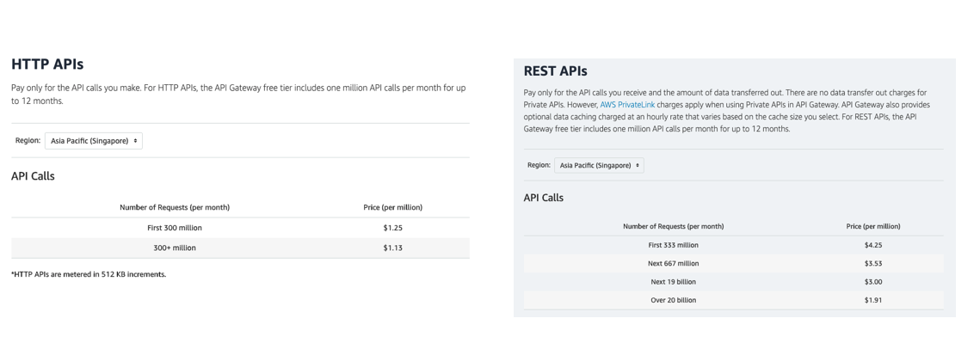Click the 'First 333 million' row label
Viewport: 980px width, 349px height.
click(674, 245)
